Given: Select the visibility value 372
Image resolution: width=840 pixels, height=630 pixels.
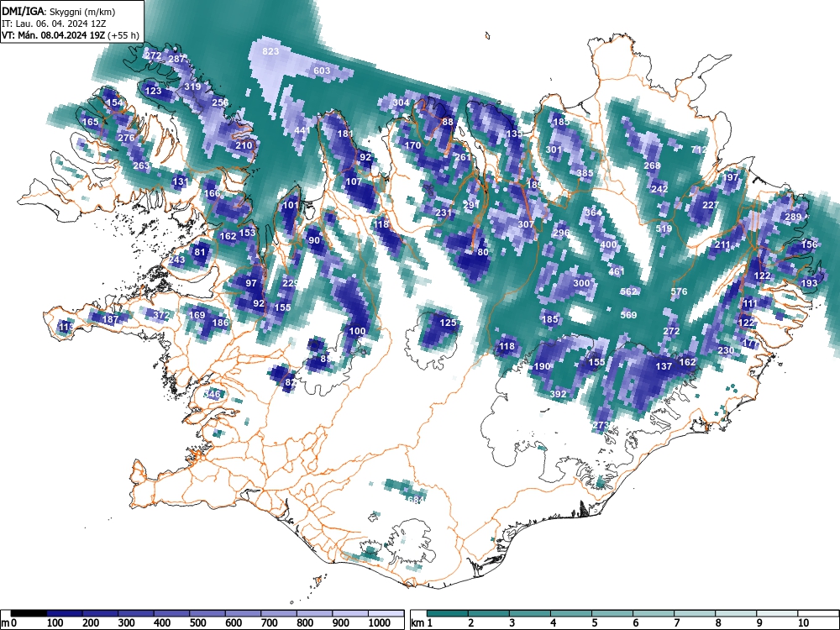Looking at the screenshot, I should [161, 315].
